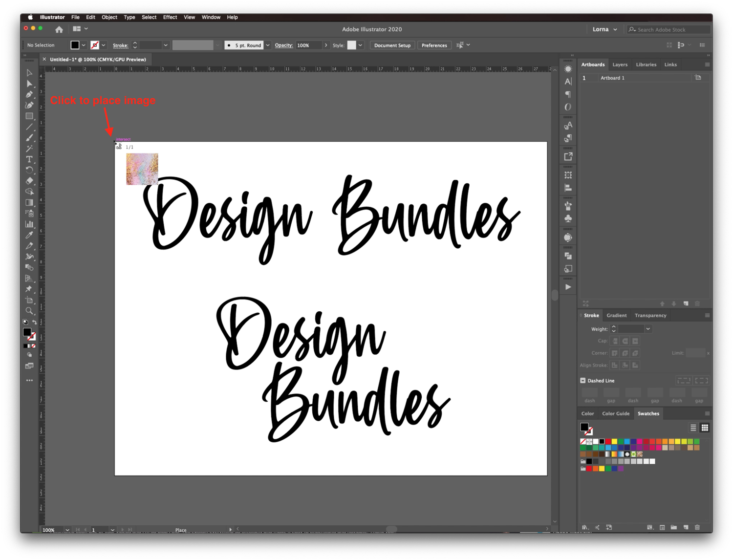The width and height of the screenshot is (733, 560).
Task: Select the Selection tool arrow
Action: [29, 73]
